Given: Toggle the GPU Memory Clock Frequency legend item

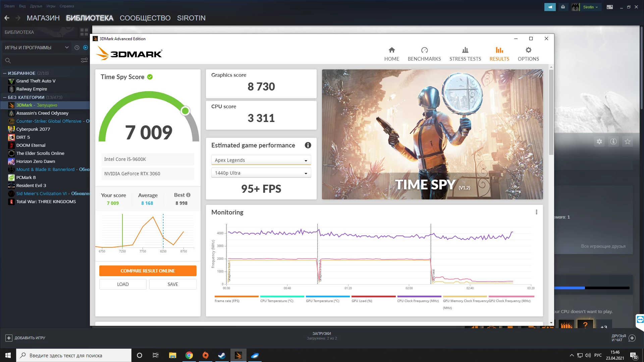Looking at the screenshot, I should coord(465,302).
